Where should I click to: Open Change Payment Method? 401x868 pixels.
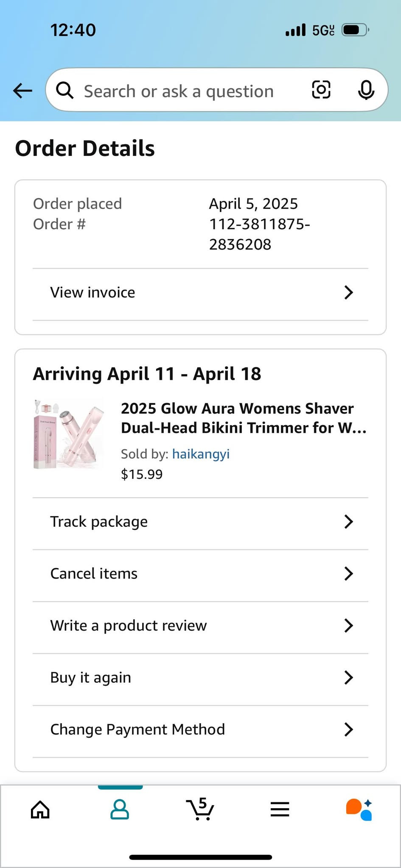click(137, 729)
